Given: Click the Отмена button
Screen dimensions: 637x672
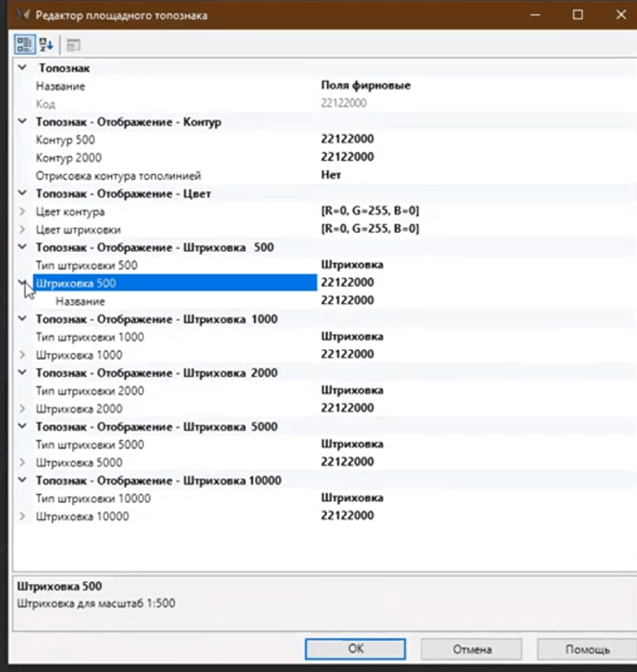Looking at the screenshot, I should click(471, 649).
